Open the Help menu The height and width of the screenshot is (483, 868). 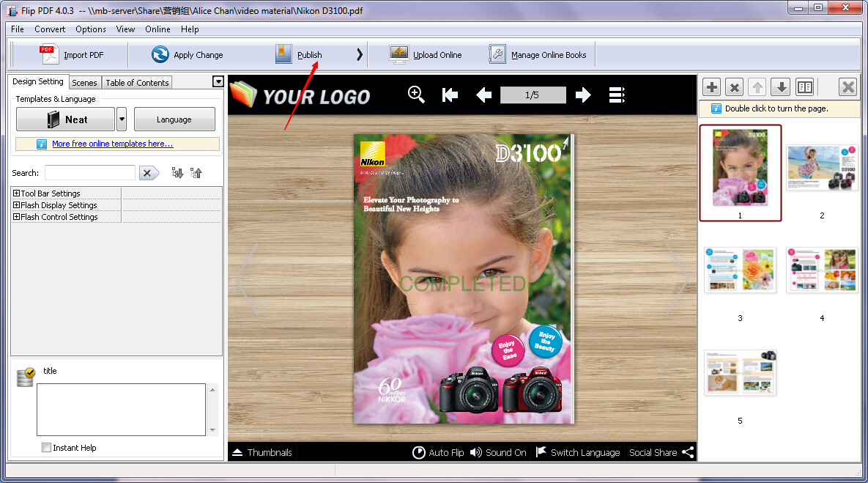tap(190, 29)
